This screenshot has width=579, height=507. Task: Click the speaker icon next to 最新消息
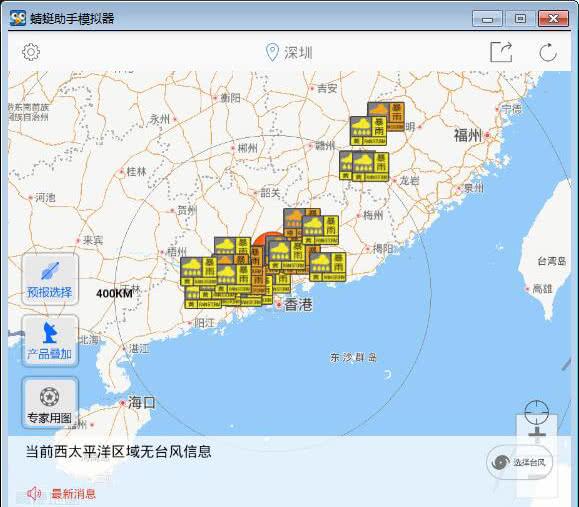pos(34,493)
